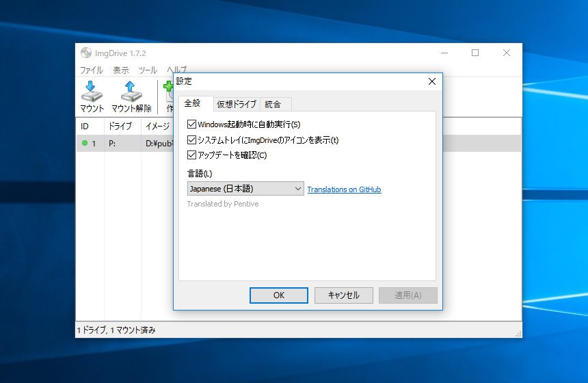The height and width of the screenshot is (383, 588).
Task: Open the 表示 menu
Action: 121,70
